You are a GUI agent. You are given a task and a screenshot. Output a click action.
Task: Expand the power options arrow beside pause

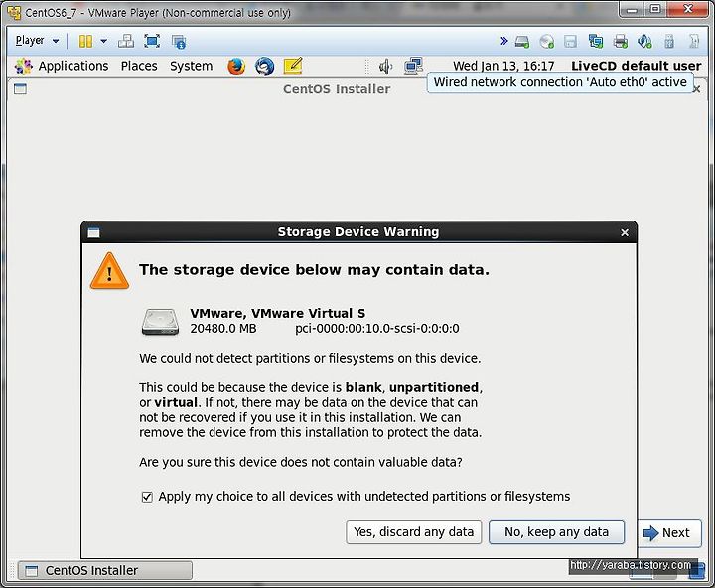pyautogui.click(x=104, y=41)
